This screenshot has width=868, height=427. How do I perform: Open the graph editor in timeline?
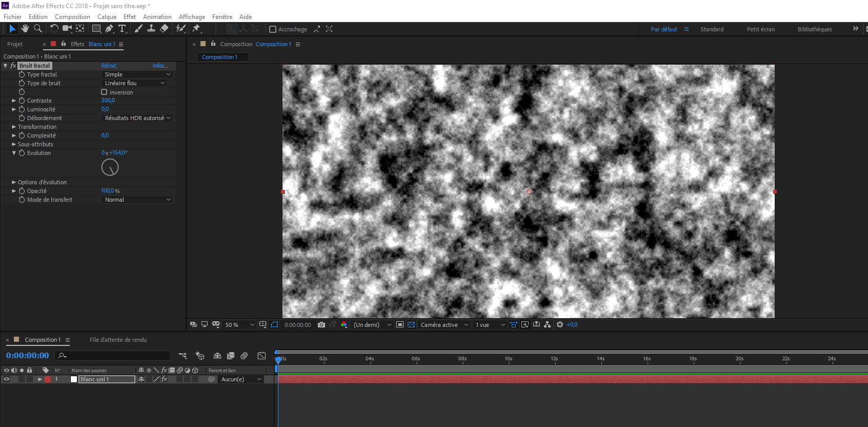(261, 356)
